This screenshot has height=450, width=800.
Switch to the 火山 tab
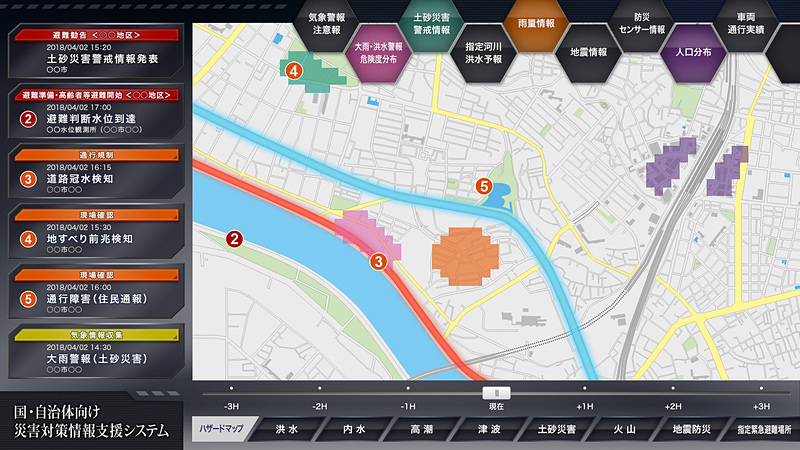click(x=624, y=429)
